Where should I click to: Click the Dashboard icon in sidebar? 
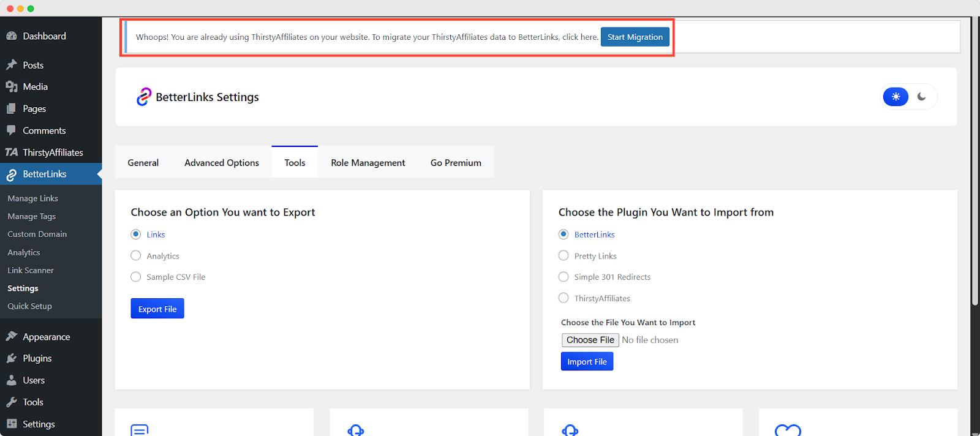point(12,36)
